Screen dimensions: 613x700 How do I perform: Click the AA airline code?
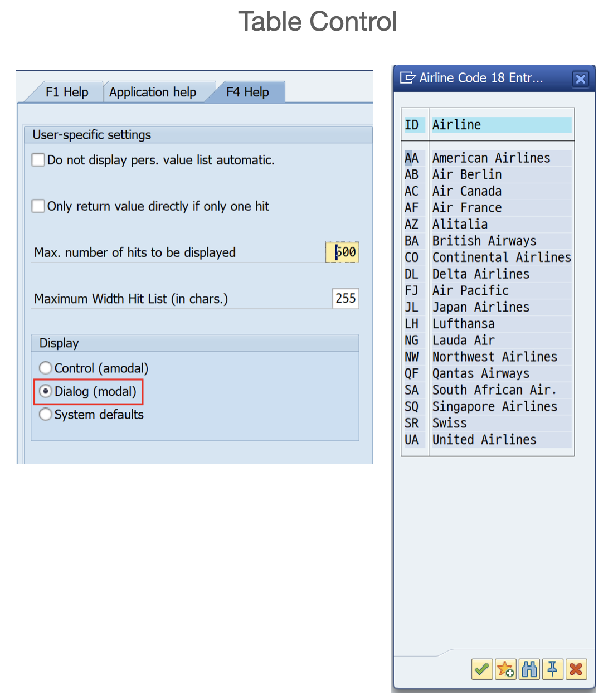(412, 158)
